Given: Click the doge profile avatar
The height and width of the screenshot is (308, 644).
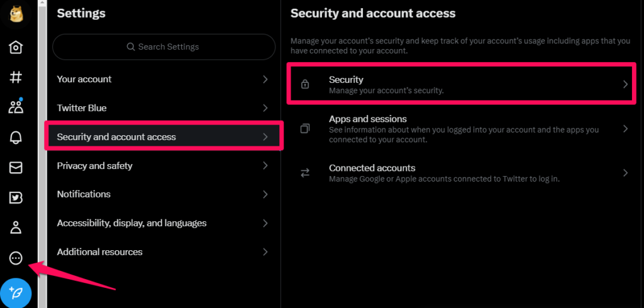Looking at the screenshot, I should coord(16,15).
